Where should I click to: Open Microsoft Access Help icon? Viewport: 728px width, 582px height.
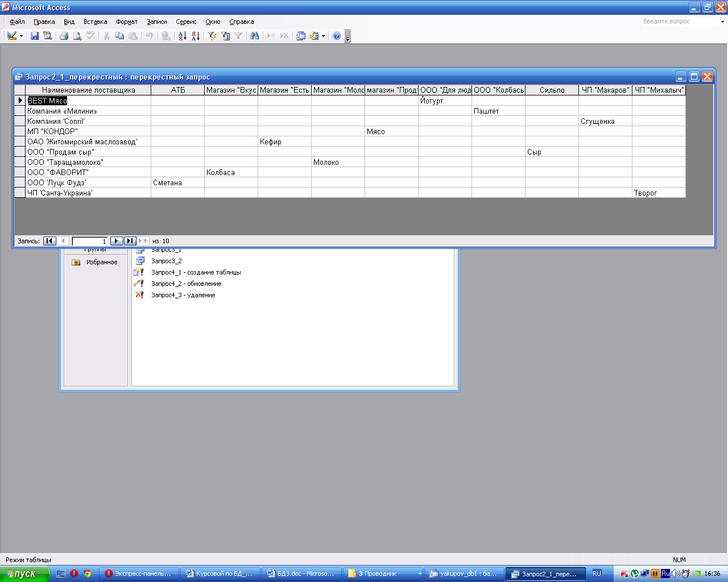point(337,36)
